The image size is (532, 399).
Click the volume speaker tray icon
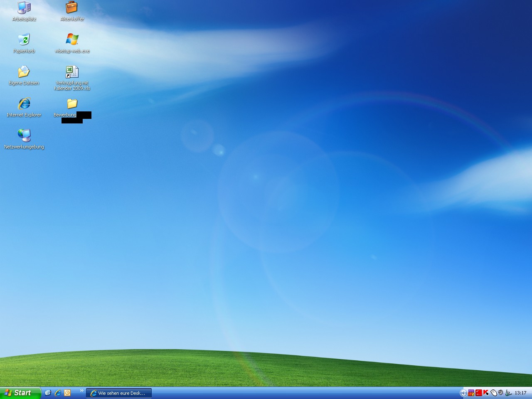pos(500,393)
